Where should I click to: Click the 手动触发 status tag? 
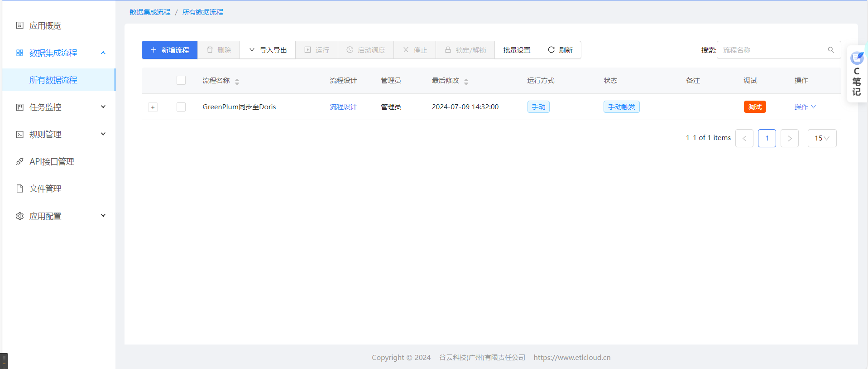tap(622, 107)
